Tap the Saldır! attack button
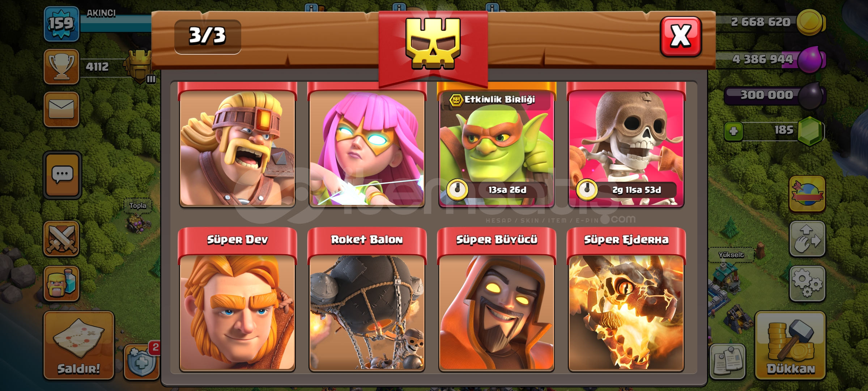Screen dimensions: 868x391 click(79, 345)
